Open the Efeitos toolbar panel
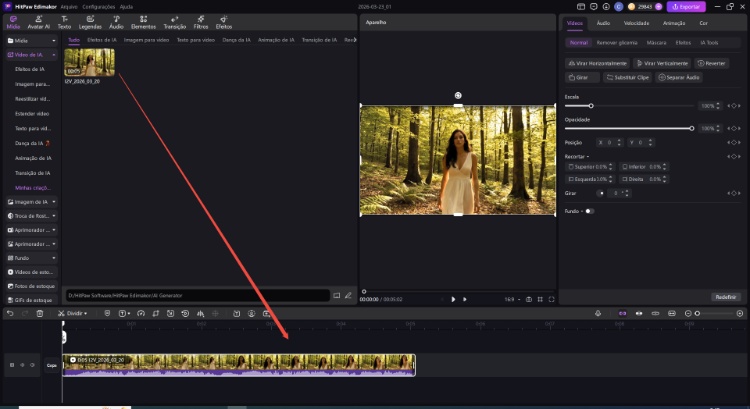The width and height of the screenshot is (750, 409). coord(223,22)
